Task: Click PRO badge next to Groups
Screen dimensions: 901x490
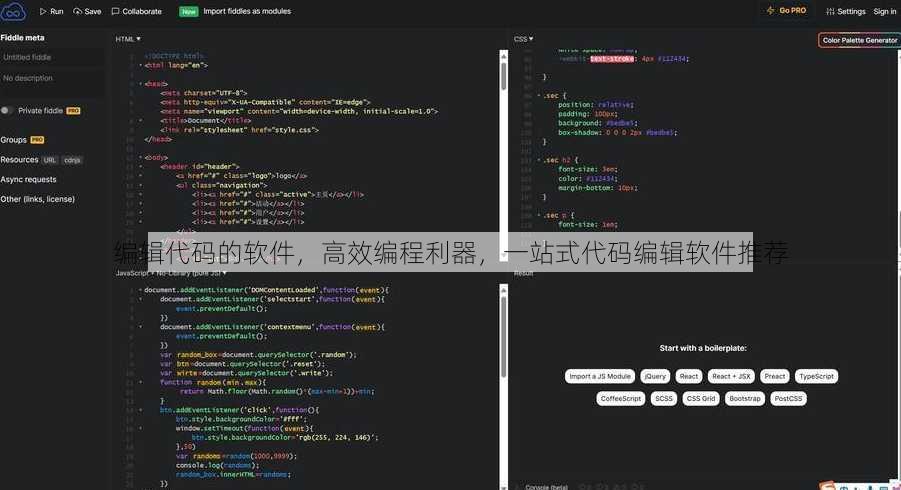Action: click(37, 140)
